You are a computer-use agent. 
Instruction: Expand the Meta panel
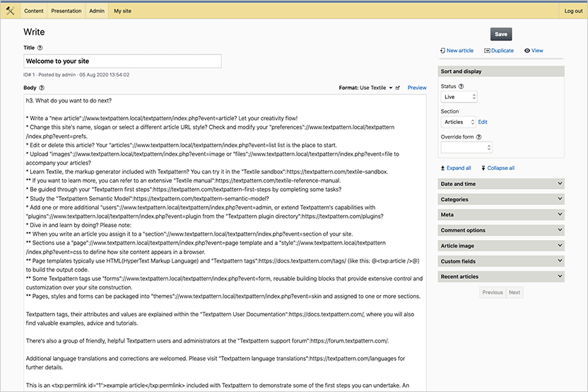click(x=501, y=215)
